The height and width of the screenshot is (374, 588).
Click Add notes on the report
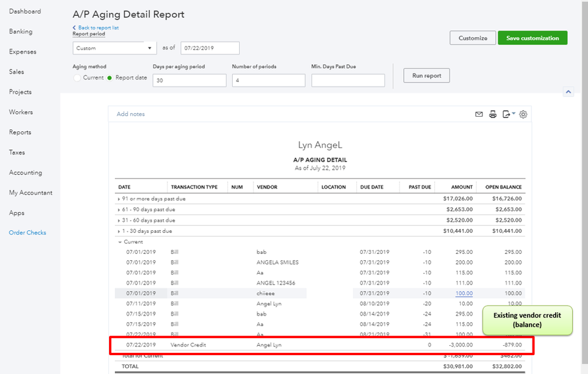point(130,114)
